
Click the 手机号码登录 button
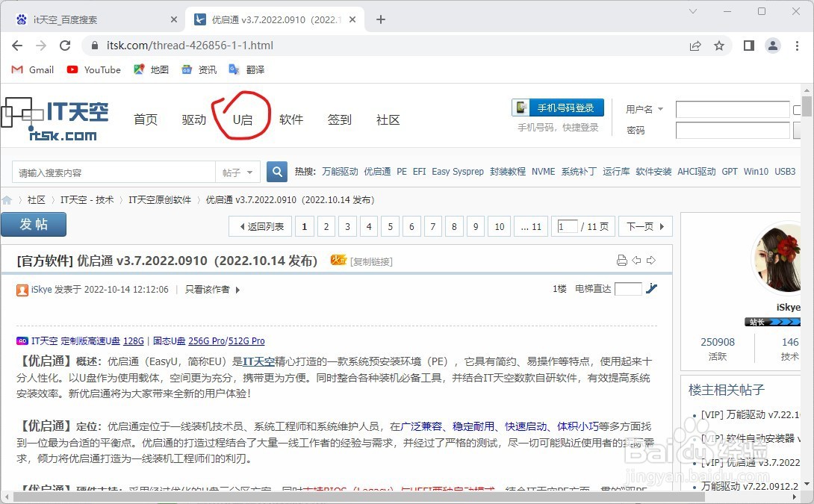[x=558, y=108]
